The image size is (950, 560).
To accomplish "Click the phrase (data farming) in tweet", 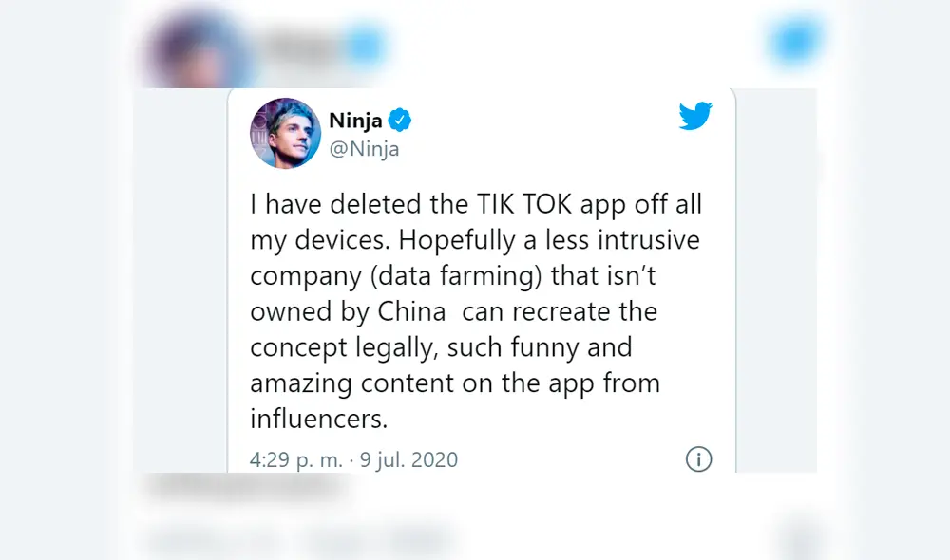I will pos(444,276).
